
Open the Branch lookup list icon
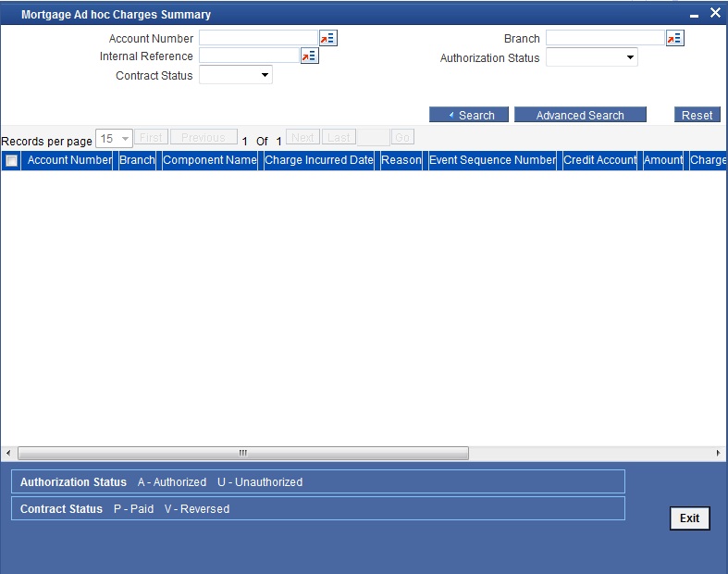[675, 38]
